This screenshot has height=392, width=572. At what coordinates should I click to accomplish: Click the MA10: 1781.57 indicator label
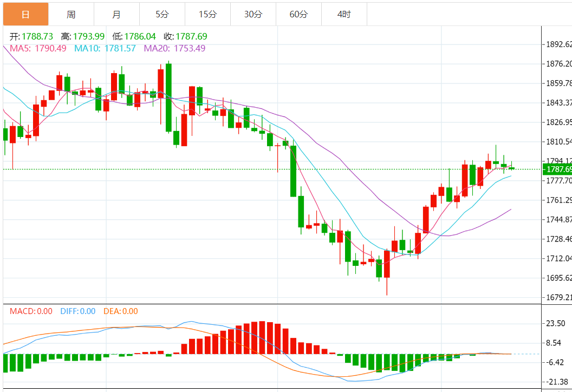[x=105, y=48]
